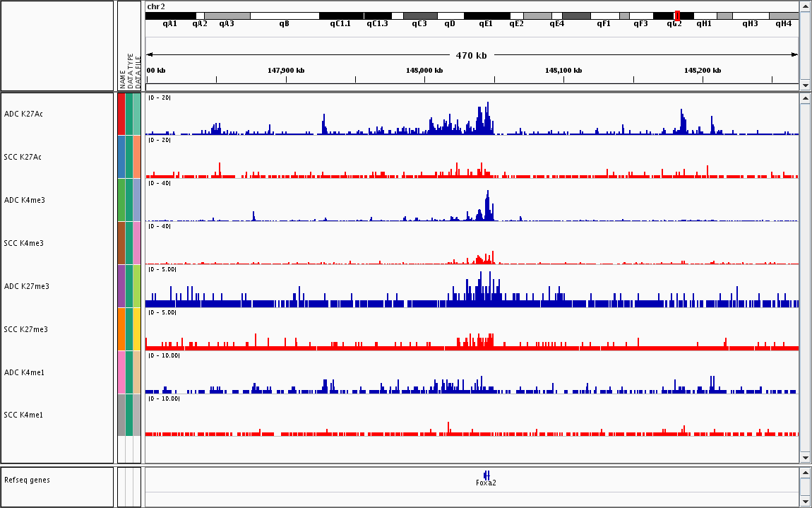Select the ADC K27me3 track label
812x508 pixels.
[26, 286]
